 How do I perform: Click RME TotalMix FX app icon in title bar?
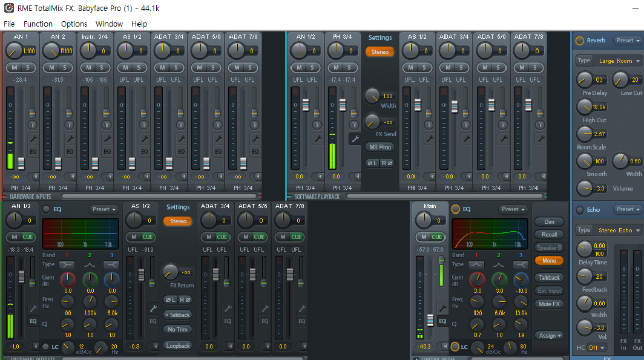point(8,8)
